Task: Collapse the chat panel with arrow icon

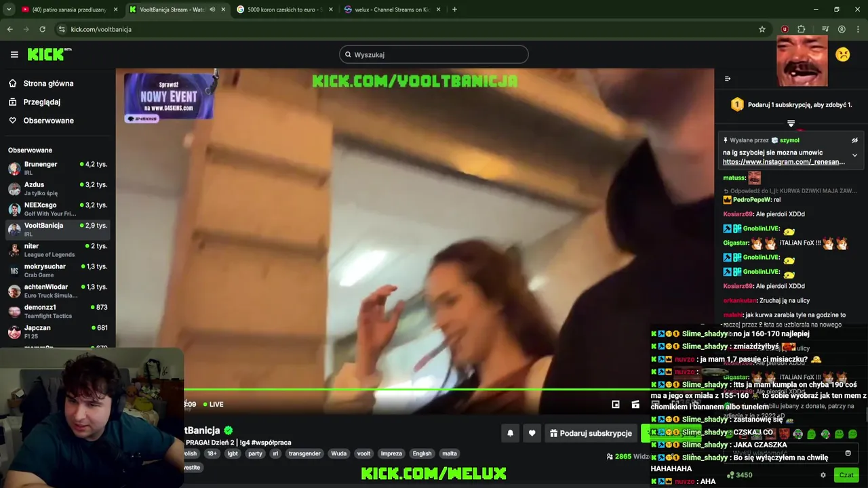Action: click(728, 79)
